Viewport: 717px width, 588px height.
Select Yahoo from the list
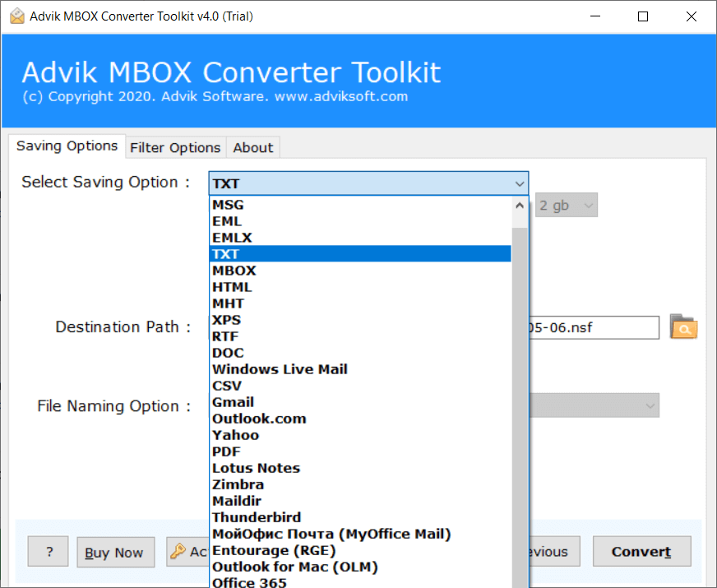pos(360,435)
